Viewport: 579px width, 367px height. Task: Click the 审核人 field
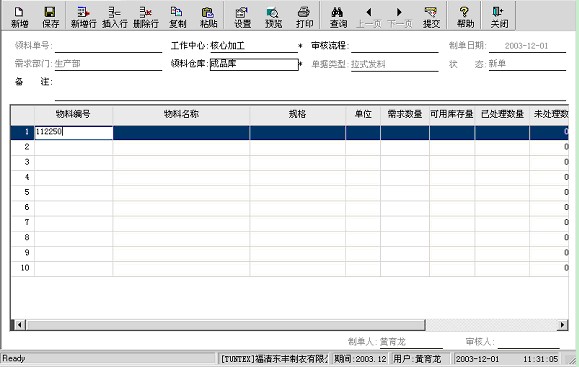[528, 342]
